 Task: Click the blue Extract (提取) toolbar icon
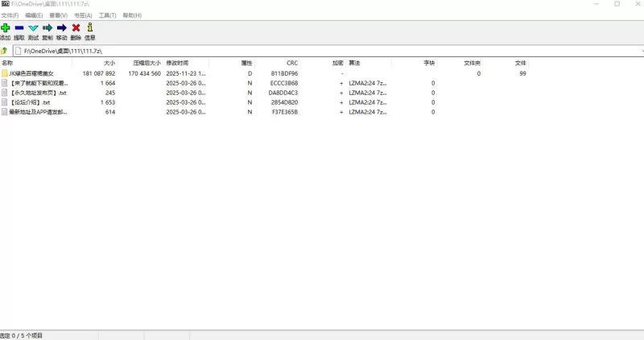pos(19,28)
